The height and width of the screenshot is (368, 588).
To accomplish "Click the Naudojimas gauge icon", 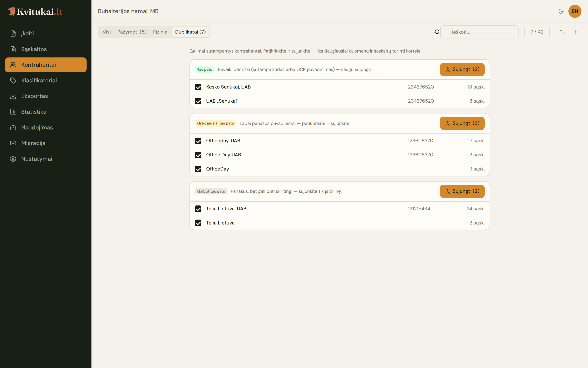I will click(x=13, y=128).
